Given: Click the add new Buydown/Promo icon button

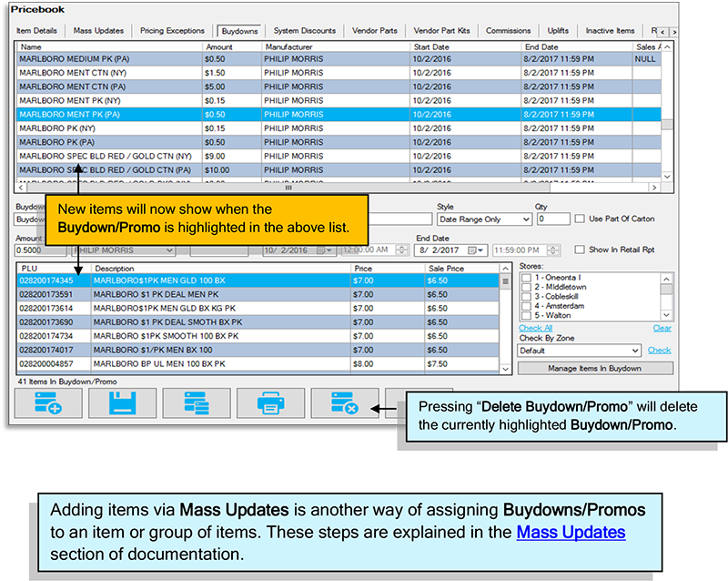Looking at the screenshot, I should click(x=48, y=403).
